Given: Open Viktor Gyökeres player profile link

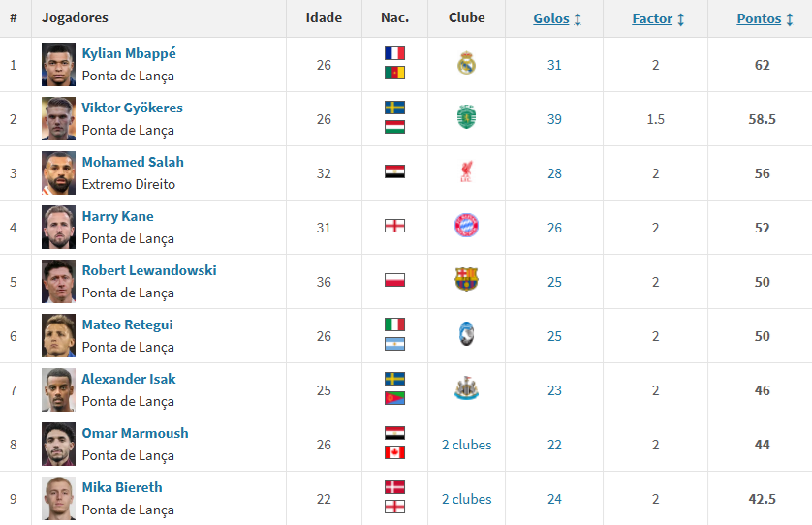Looking at the screenshot, I should click(132, 108).
